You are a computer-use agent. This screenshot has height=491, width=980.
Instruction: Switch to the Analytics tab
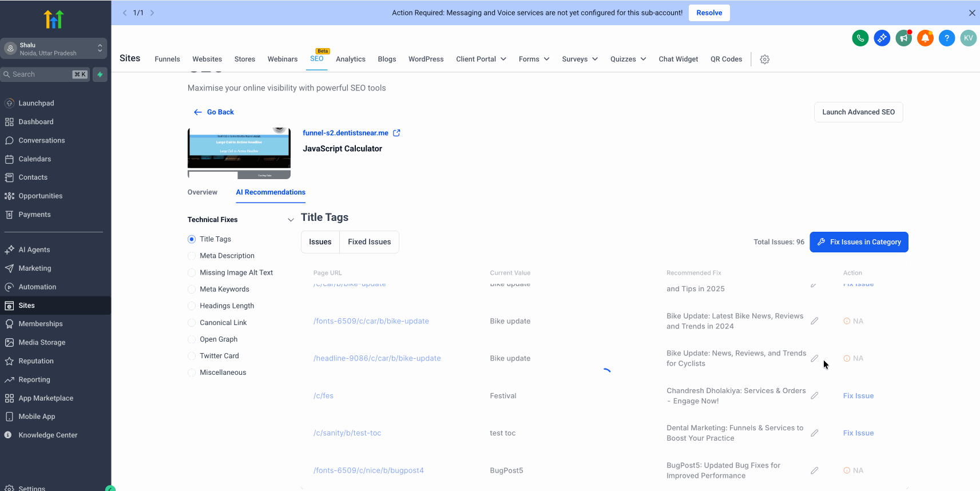coord(351,59)
